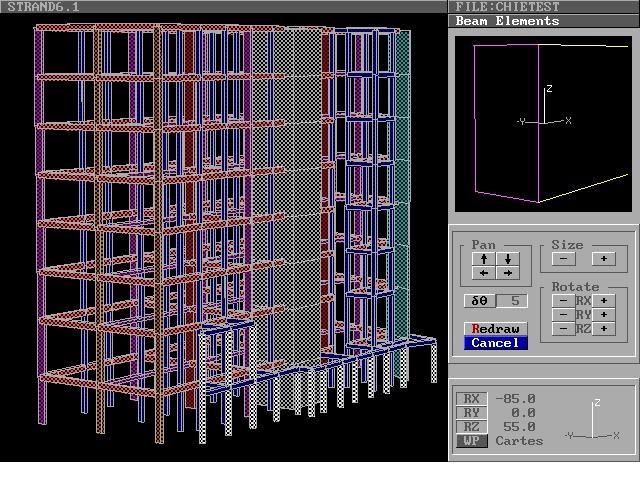
Task: Pan the view right with the right arrow
Action: 508,273
